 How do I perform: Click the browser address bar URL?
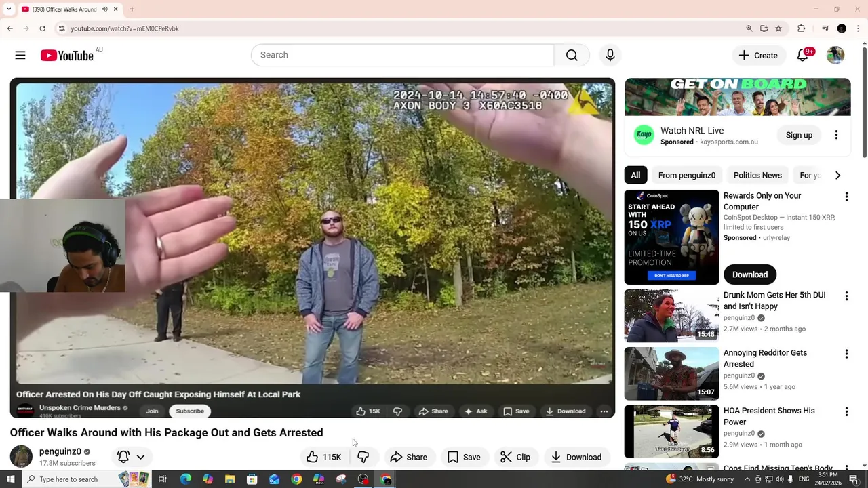[125, 28]
